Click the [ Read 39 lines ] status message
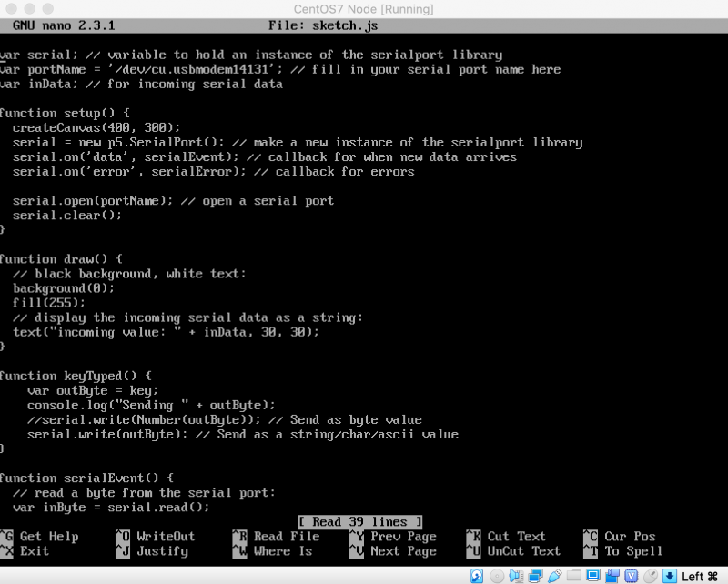728x584 pixels. tap(360, 522)
